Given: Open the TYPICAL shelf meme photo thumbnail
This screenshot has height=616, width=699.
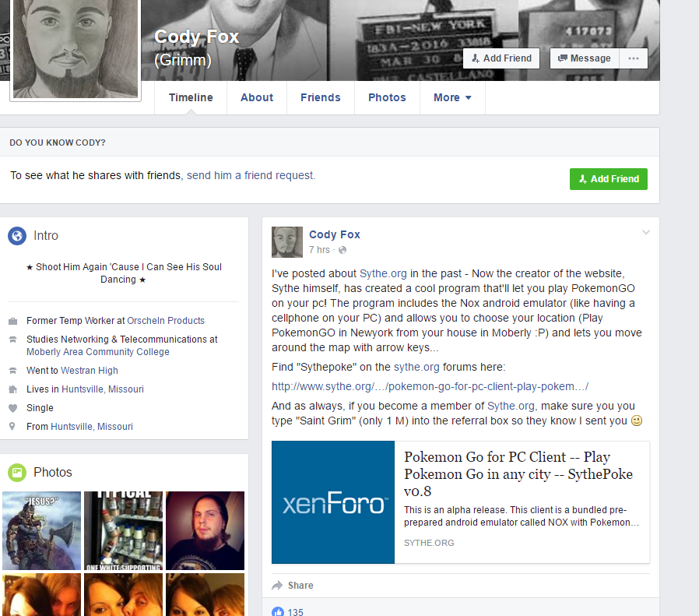Looking at the screenshot, I should (x=124, y=531).
